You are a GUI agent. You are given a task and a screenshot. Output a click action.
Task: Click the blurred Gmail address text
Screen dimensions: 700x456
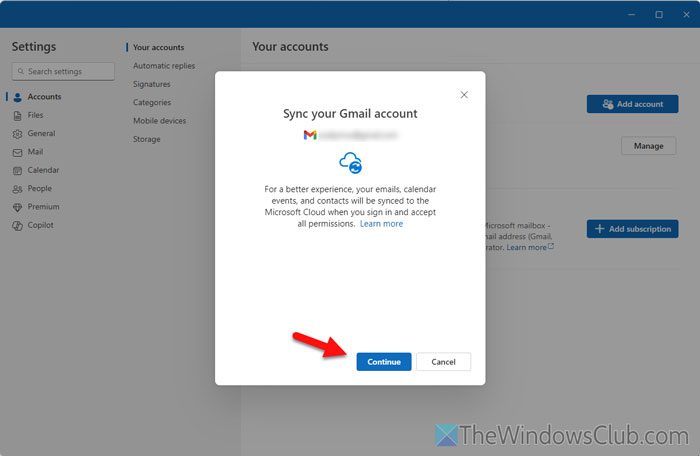pyautogui.click(x=358, y=135)
